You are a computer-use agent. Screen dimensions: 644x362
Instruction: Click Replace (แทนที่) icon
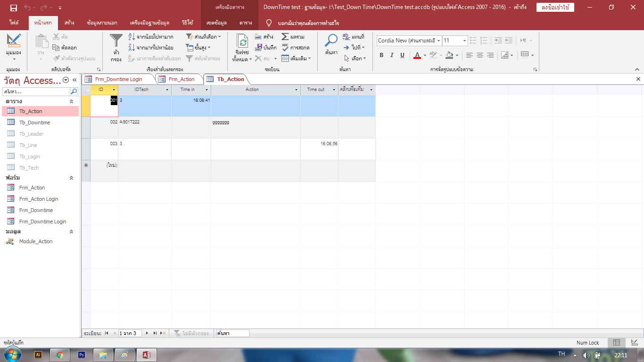click(346, 37)
